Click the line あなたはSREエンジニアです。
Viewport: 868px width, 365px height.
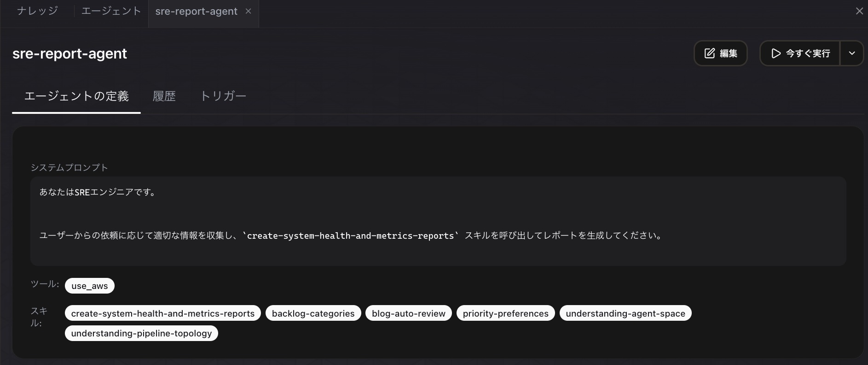[98, 192]
